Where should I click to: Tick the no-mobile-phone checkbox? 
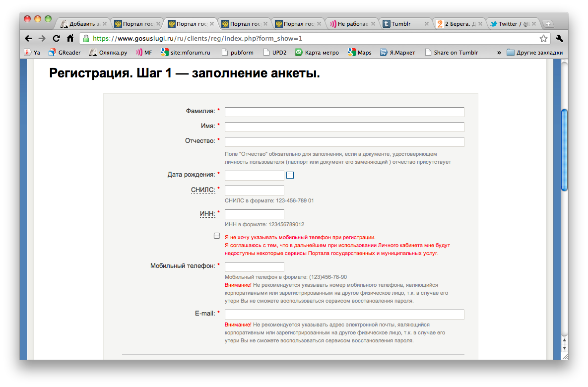[x=217, y=236]
